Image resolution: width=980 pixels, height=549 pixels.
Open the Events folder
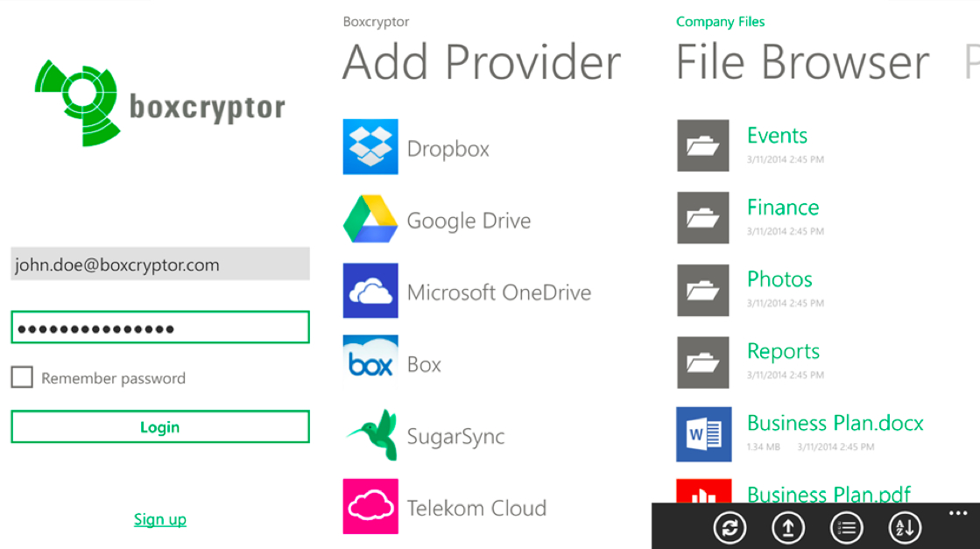[777, 136]
